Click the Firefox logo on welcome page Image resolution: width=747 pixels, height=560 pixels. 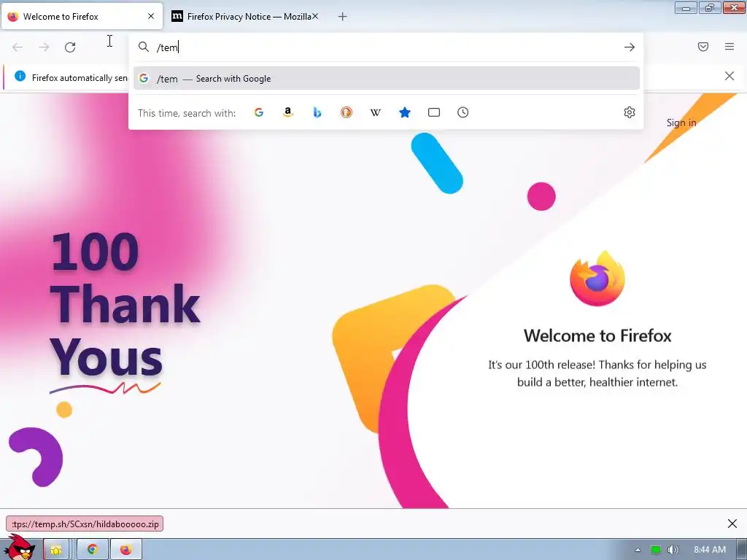pyautogui.click(x=597, y=278)
